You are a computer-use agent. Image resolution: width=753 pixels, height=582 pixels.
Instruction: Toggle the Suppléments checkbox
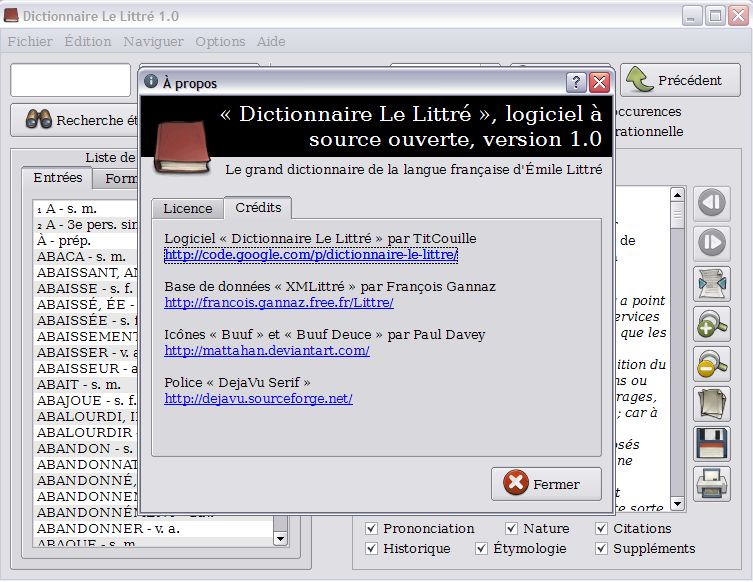click(x=601, y=548)
